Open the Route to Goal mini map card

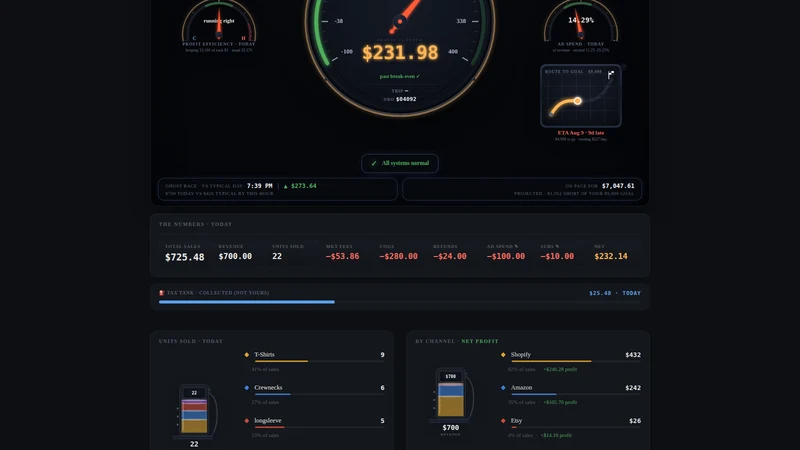pyautogui.click(x=581, y=95)
